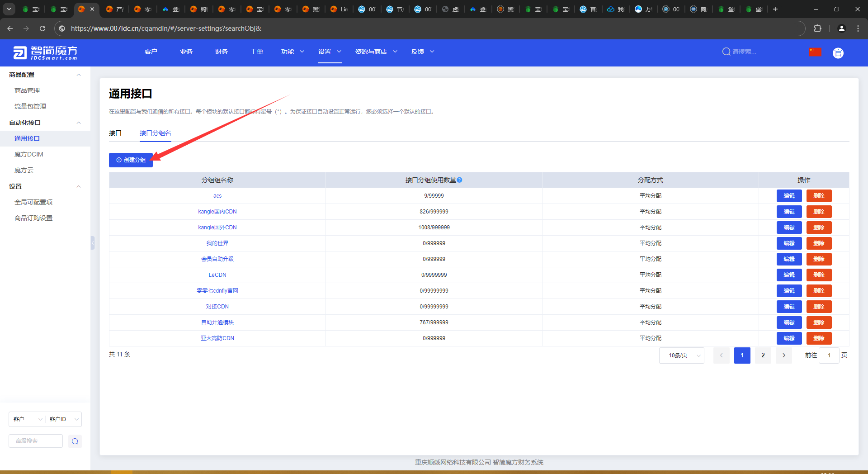Screen dimensions: 868x474
Task: Click the China flag language icon
Action: [x=815, y=52]
